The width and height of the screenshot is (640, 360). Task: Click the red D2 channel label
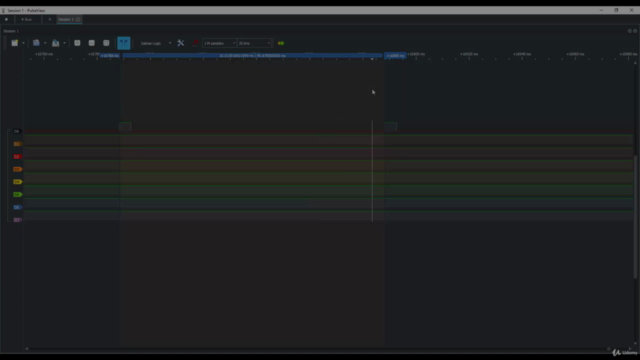(17, 157)
